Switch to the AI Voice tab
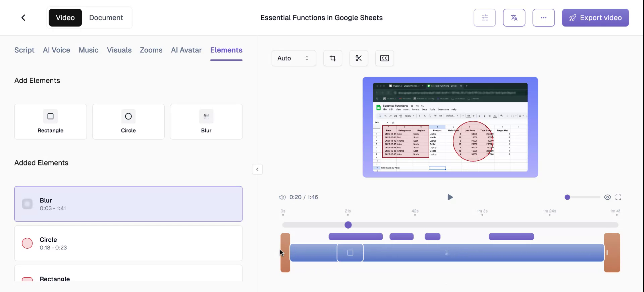Screen dimensions: 644x292 click(56, 50)
